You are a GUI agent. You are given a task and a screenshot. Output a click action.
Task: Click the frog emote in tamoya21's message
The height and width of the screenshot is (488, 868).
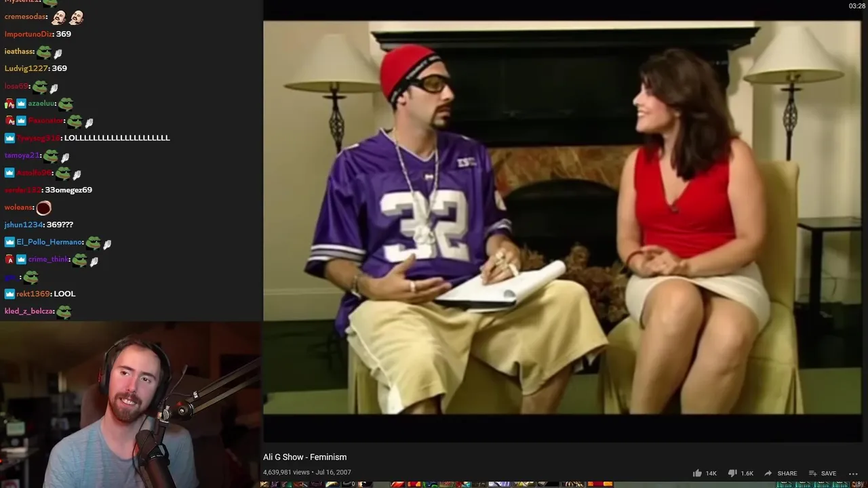click(51, 156)
